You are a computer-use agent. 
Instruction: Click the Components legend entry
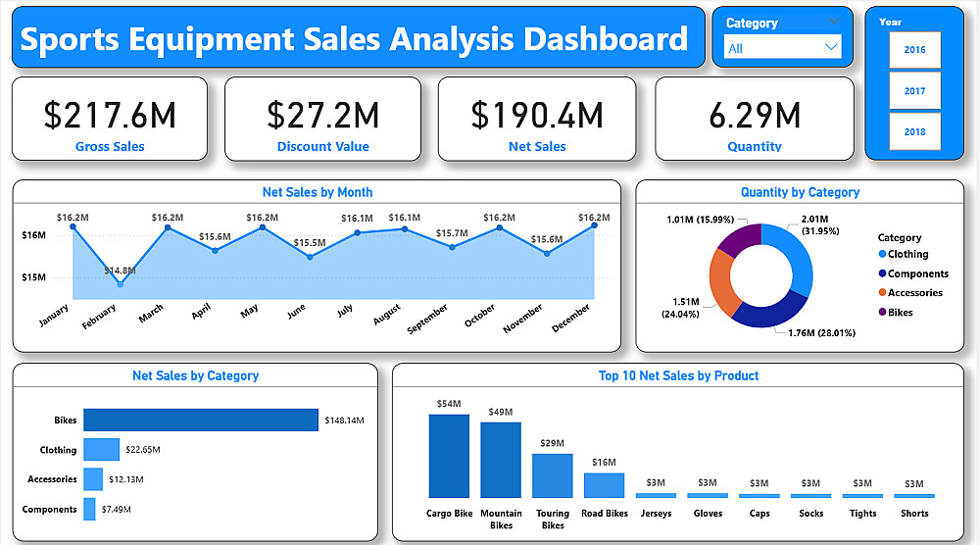tap(913, 273)
